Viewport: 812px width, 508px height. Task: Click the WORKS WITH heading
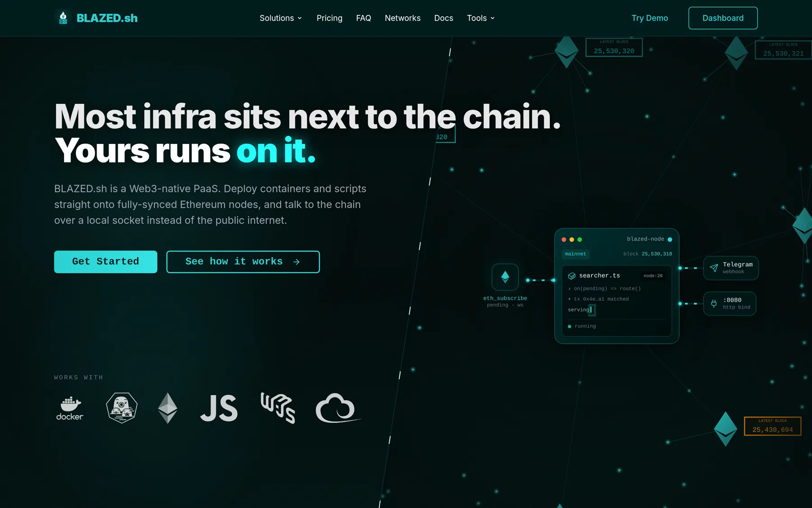point(78,378)
